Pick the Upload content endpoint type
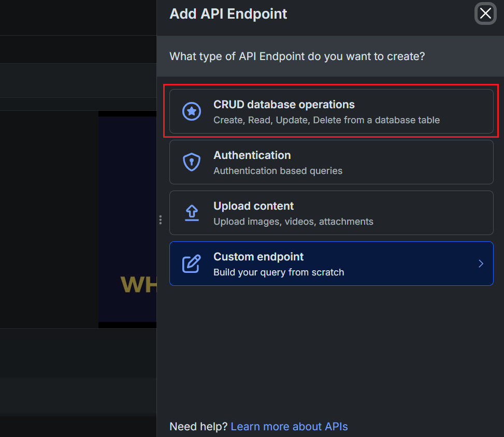 pyautogui.click(x=331, y=213)
